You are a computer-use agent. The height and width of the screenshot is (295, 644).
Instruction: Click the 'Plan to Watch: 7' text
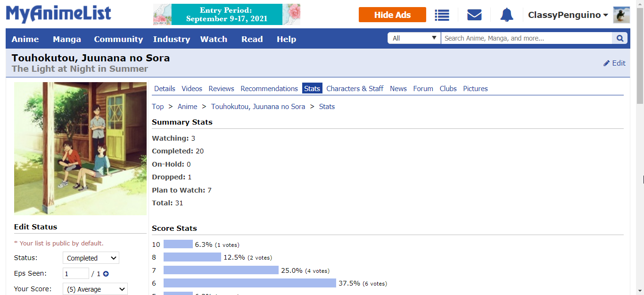click(x=182, y=190)
